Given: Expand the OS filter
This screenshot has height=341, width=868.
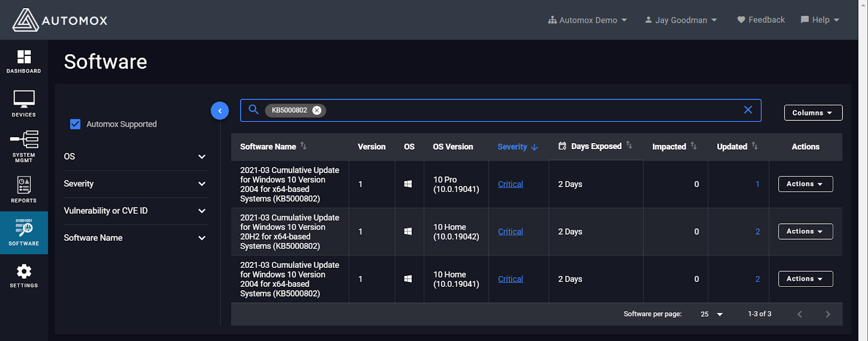Looking at the screenshot, I should [136, 157].
